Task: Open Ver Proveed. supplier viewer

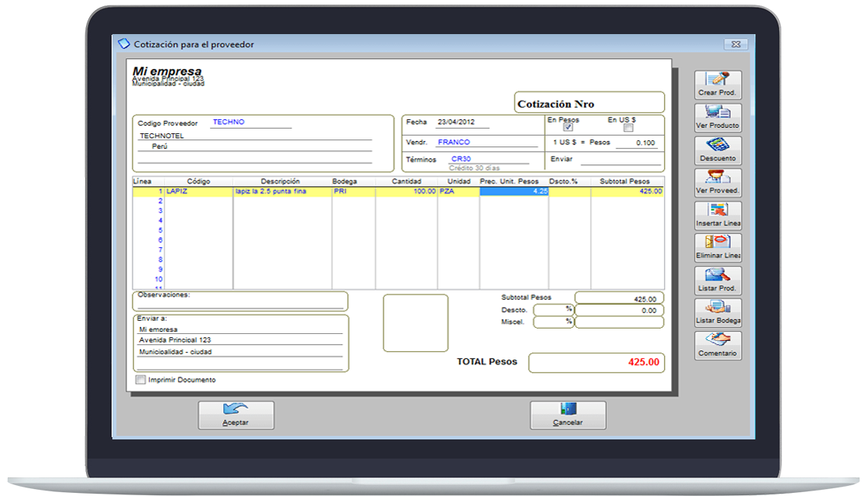Action: pyautogui.click(x=718, y=182)
